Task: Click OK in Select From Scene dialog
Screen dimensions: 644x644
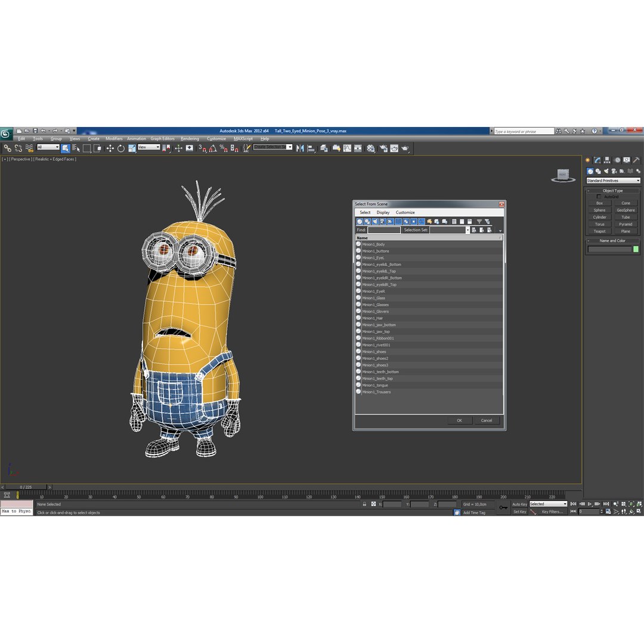Action: tap(459, 420)
